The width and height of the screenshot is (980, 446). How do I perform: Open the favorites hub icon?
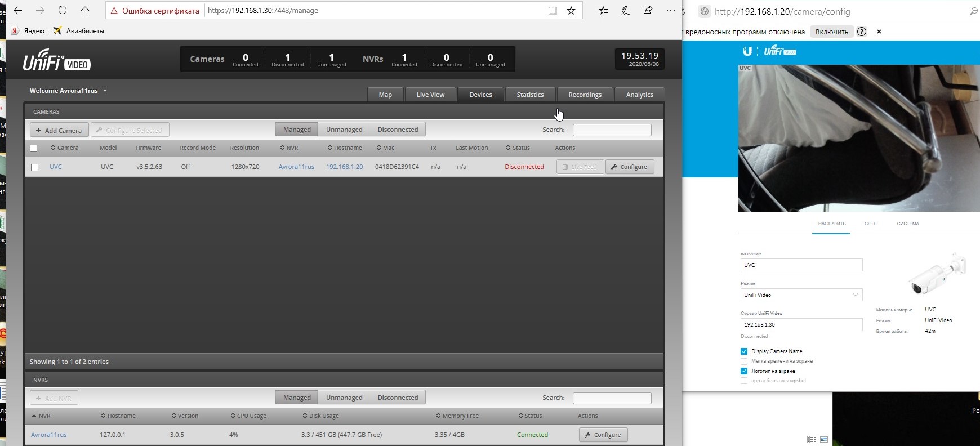click(x=604, y=10)
